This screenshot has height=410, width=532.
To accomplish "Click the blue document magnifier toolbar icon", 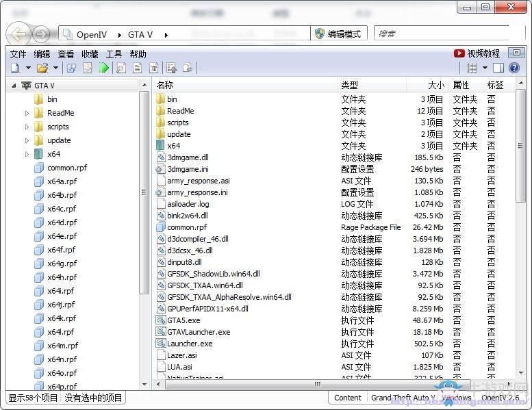I will (71, 68).
